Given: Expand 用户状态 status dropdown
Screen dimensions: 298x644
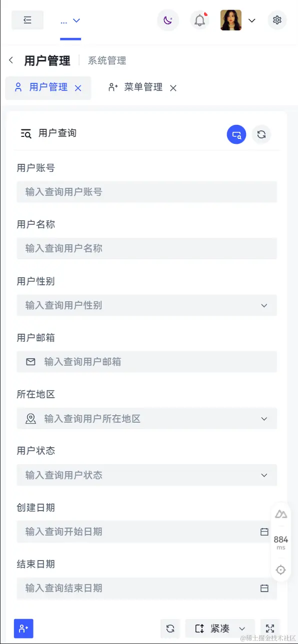Looking at the screenshot, I should tap(146, 475).
